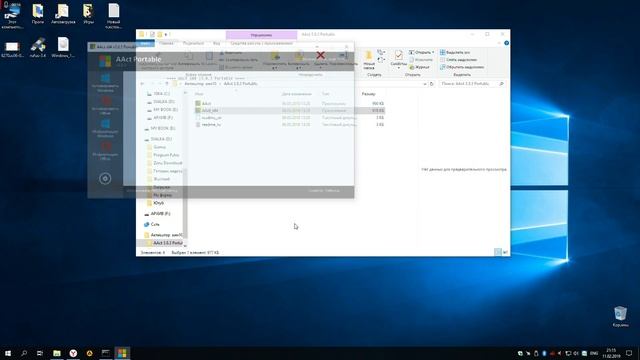The image size is (640, 360).
Task: Click the Снять выделение button
Action: click(x=458, y=60)
